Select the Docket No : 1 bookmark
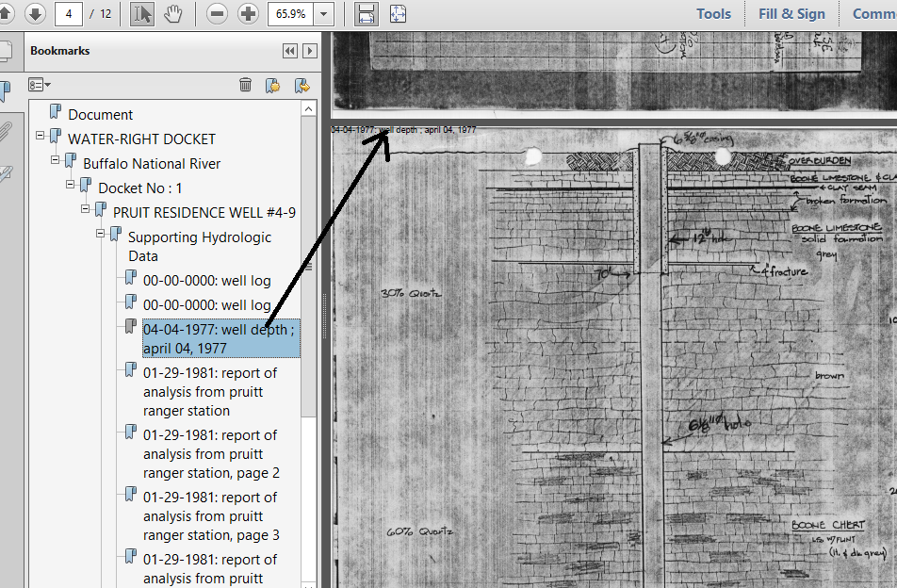The image size is (897, 588). (x=139, y=188)
